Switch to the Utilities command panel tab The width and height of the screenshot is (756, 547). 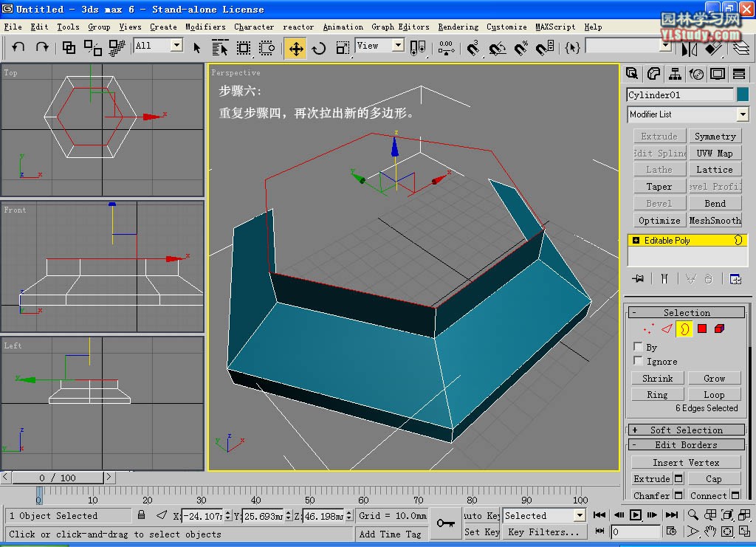coord(738,74)
